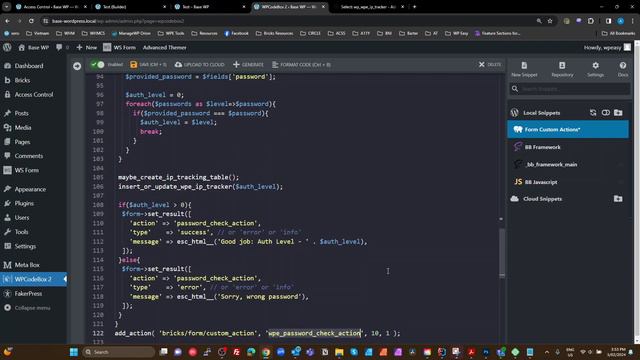Open the admin bar comments bubble
This screenshot has width=640, height=360.
pyautogui.click(x=62, y=47)
